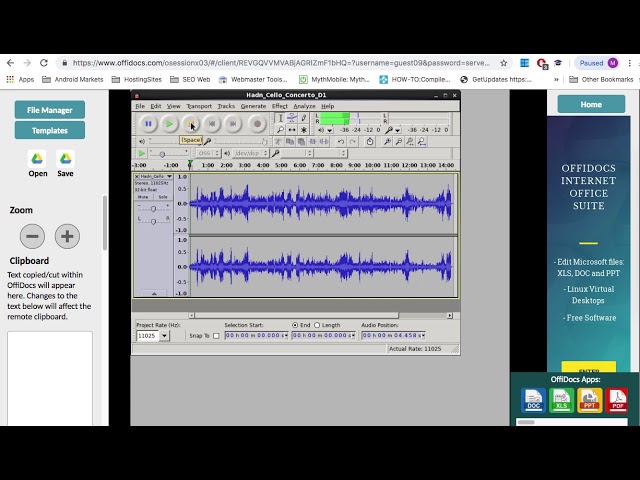Click the Silence audio icon
This screenshot has height=480, width=640.
click(x=324, y=142)
